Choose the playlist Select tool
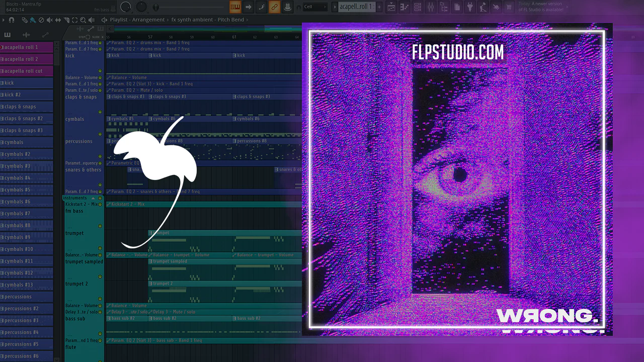Viewport: 644px width, 362px height. pos(75,20)
